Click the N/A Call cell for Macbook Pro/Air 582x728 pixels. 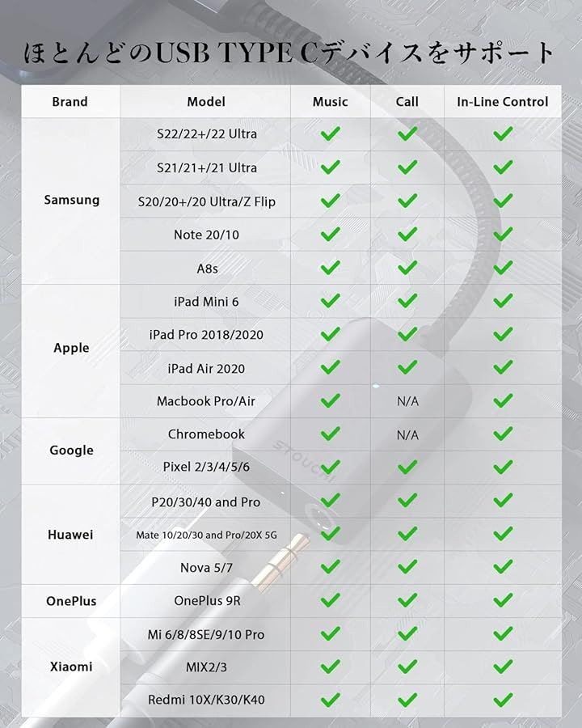(x=407, y=401)
